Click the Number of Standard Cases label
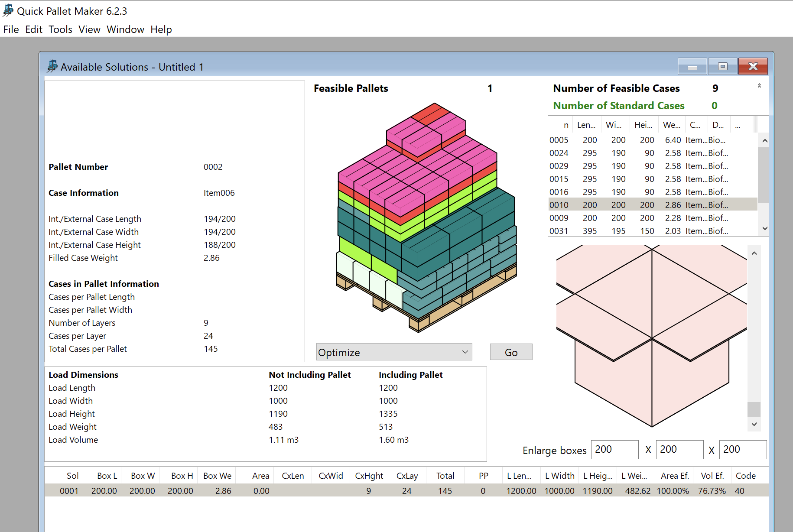This screenshot has height=532, width=793. [x=618, y=106]
